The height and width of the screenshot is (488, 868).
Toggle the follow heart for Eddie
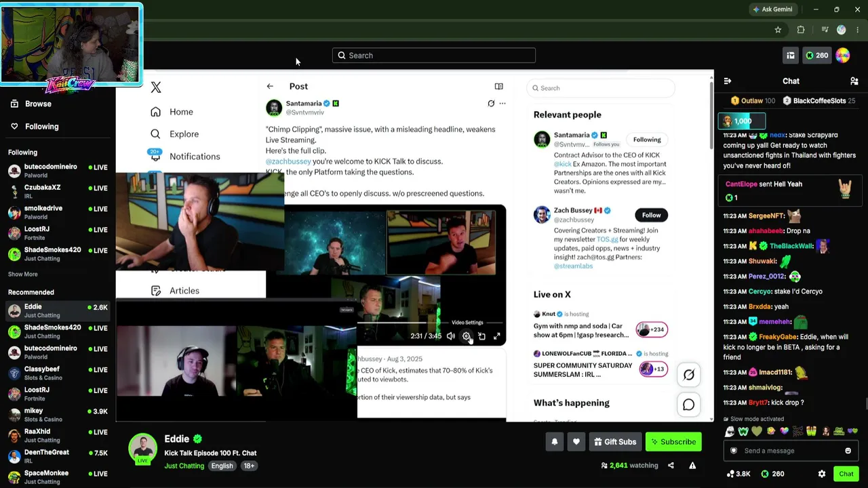click(x=576, y=442)
